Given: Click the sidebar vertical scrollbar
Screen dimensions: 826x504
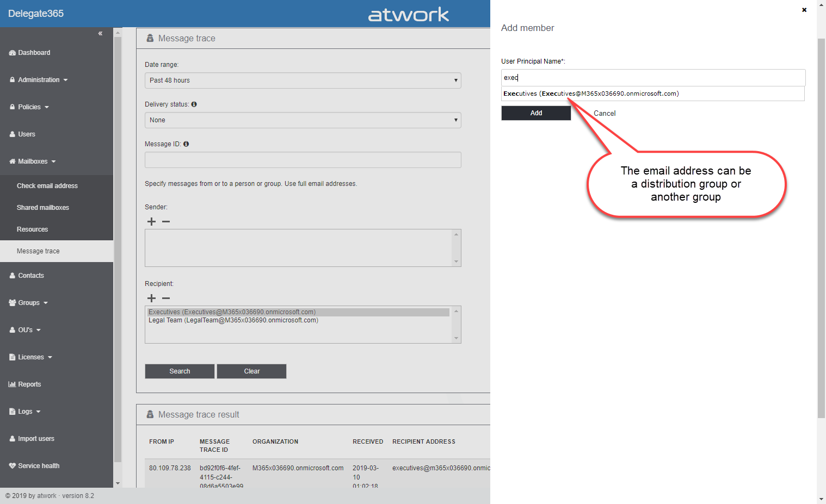Looking at the screenshot, I should click(118, 250).
